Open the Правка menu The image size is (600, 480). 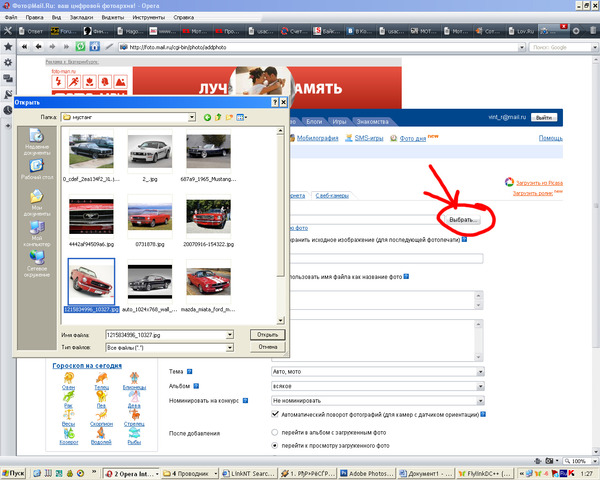[x=34, y=17]
